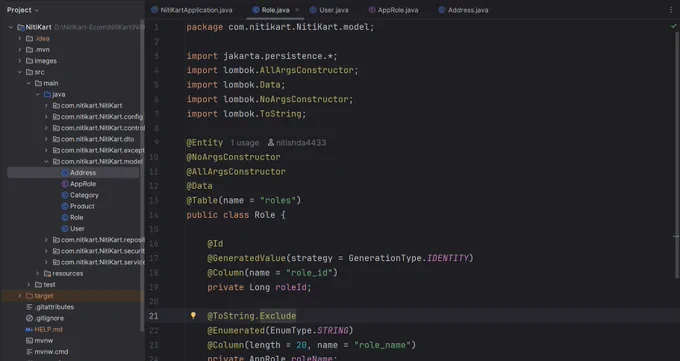Image resolution: width=680 pixels, height=361 pixels.
Task: Click the @Data annotation on line 12
Action: (199, 186)
